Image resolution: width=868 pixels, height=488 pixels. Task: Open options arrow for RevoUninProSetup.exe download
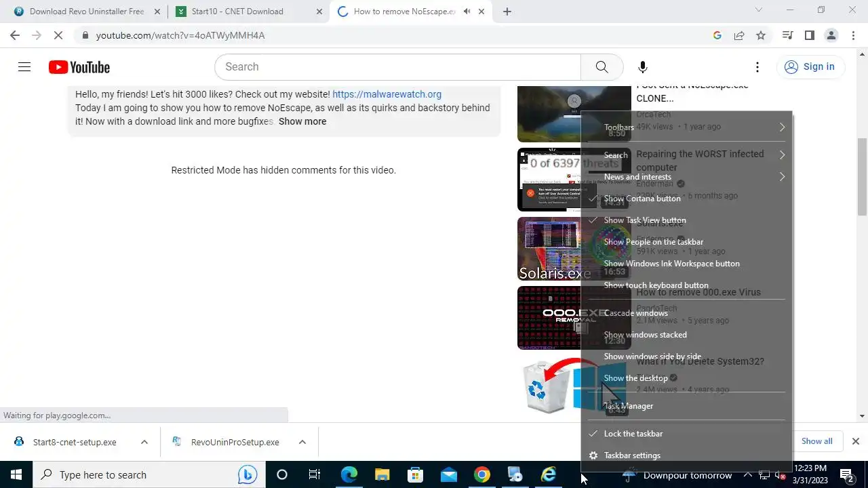pos(302,442)
